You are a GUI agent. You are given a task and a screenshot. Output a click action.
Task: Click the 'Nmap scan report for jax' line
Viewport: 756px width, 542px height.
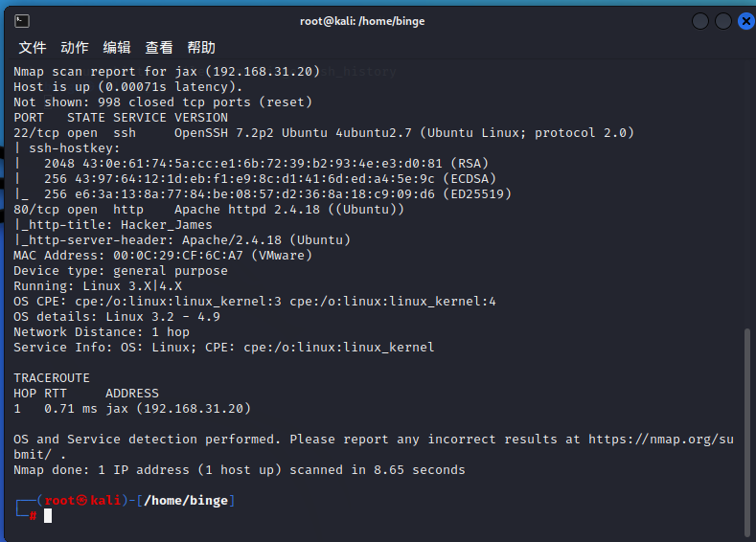point(167,71)
